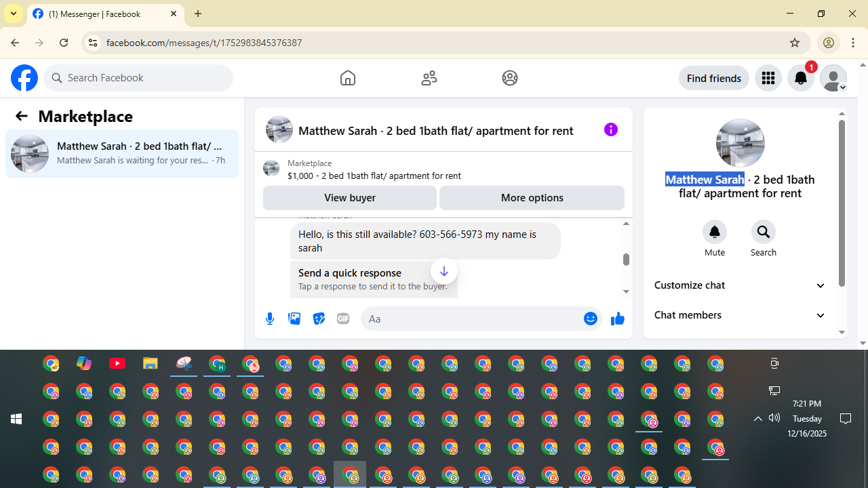Mute the conversation bell icon
The height and width of the screenshot is (488, 868).
[715, 232]
